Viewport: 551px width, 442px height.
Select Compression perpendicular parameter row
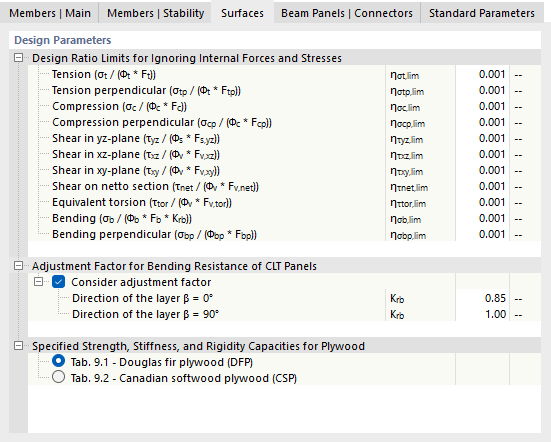[284, 122]
